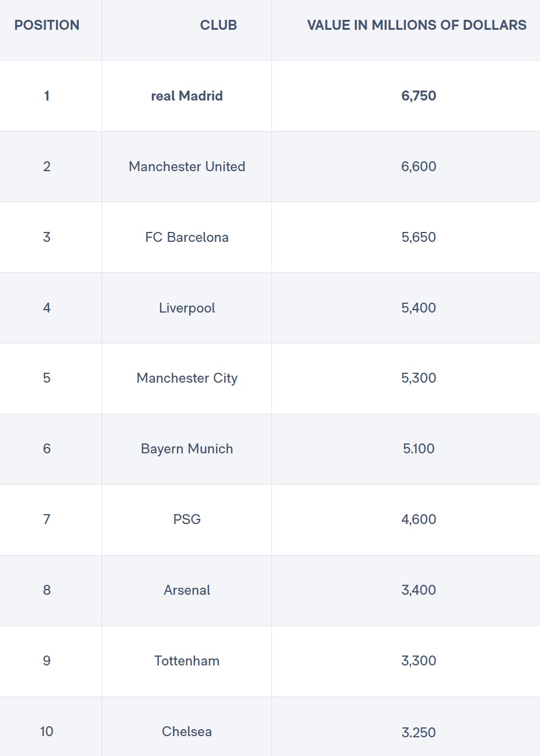Click the 4,600 value for PSG
Image resolution: width=540 pixels, height=756 pixels.
(419, 519)
